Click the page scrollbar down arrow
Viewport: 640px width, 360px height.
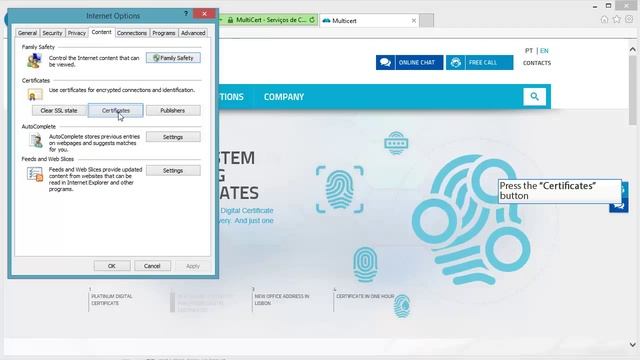(633, 345)
